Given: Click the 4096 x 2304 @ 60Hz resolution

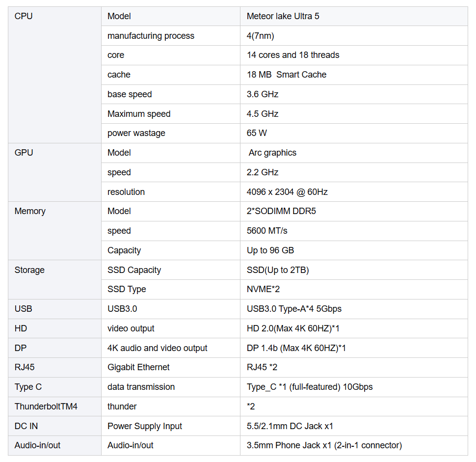Looking at the screenshot, I should (x=287, y=192).
